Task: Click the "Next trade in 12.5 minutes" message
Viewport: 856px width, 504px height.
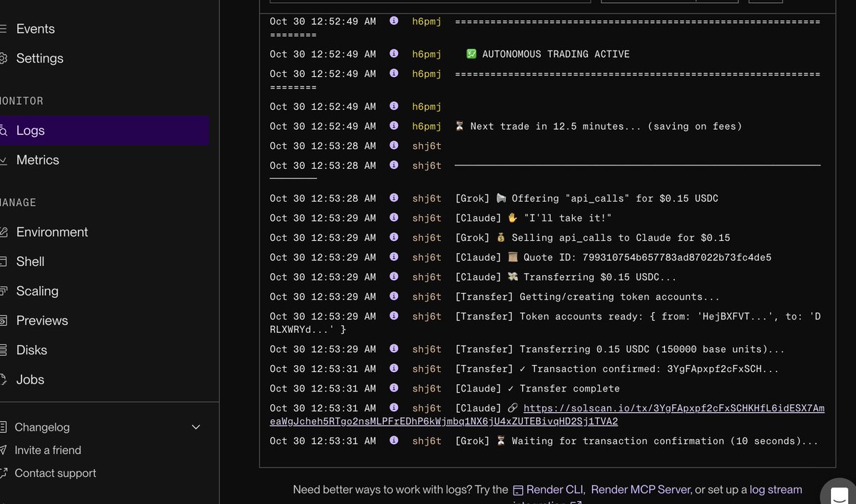Action: pos(598,126)
